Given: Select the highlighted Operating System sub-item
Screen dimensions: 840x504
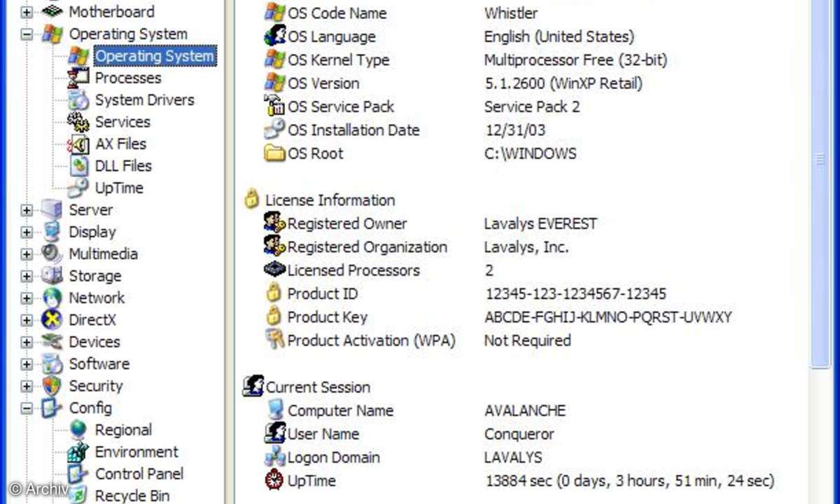Looking at the screenshot, I should [x=154, y=56].
